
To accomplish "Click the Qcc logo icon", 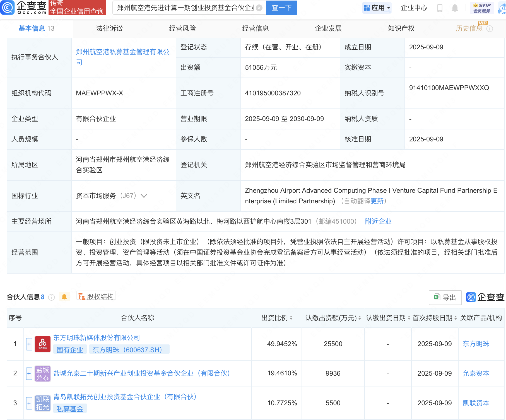I will click(x=8, y=8).
